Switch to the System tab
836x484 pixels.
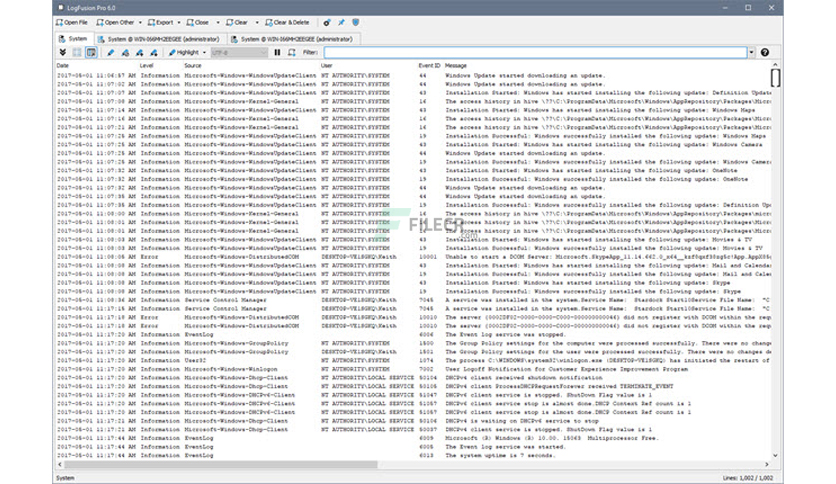coord(73,39)
